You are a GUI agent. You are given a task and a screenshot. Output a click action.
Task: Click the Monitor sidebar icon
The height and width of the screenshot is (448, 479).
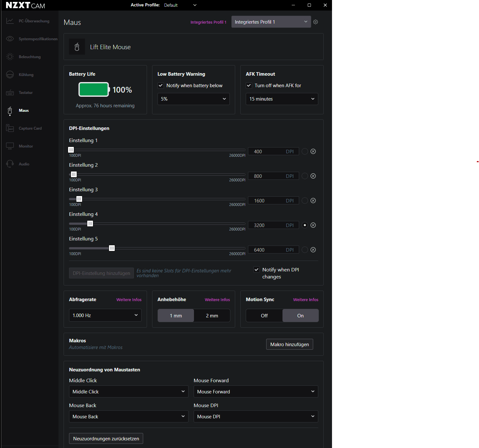pyautogui.click(x=10, y=146)
